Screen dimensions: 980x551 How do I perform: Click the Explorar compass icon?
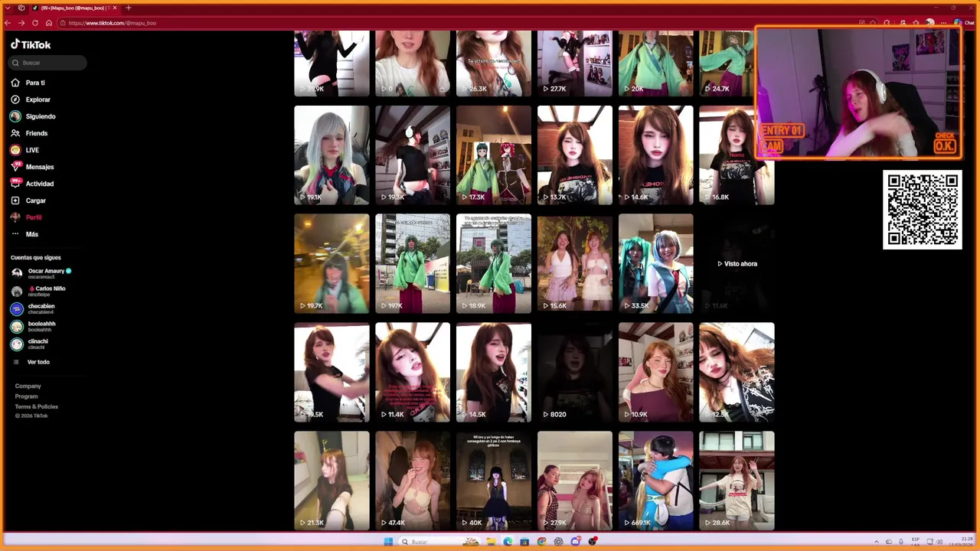[15, 99]
